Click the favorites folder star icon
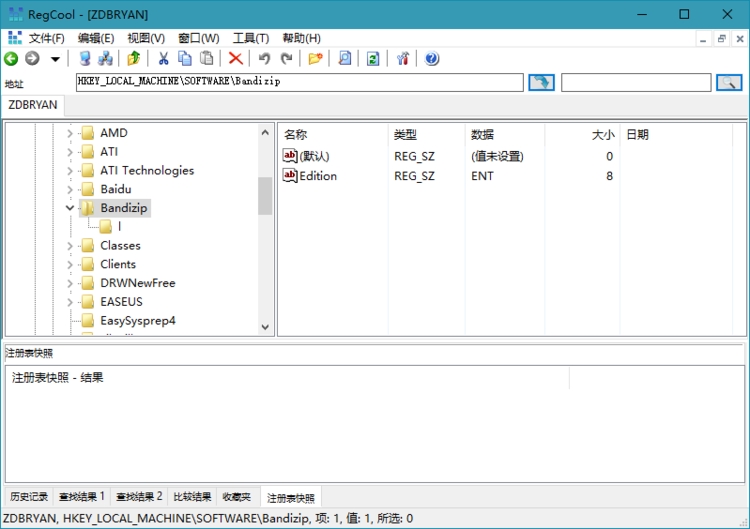 pos(315,59)
